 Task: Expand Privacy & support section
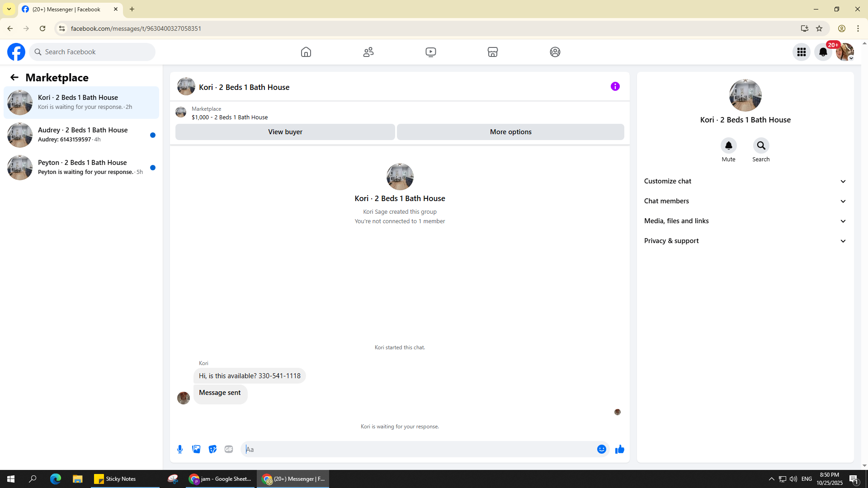coord(745,241)
